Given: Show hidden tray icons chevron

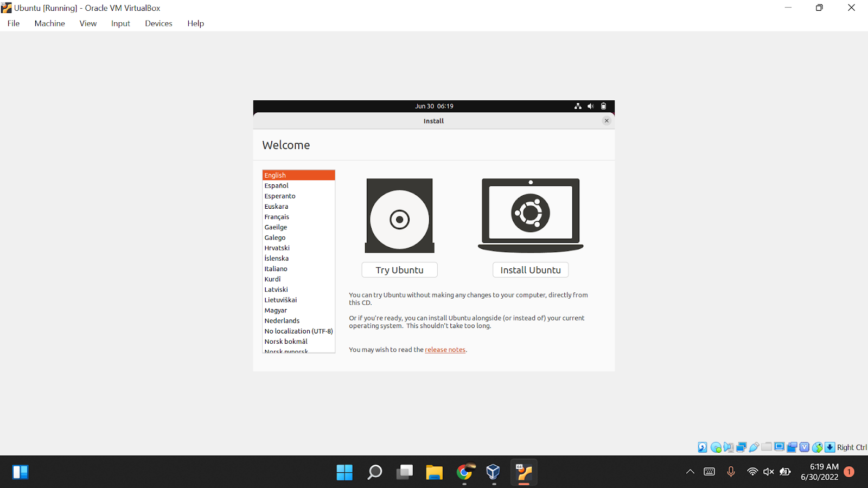Looking at the screenshot, I should (690, 472).
